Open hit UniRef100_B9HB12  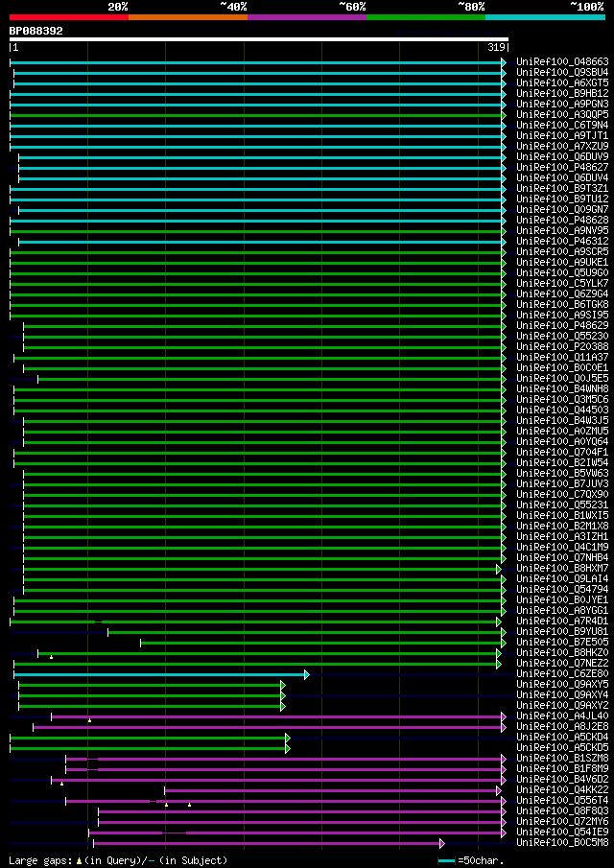tap(562, 94)
